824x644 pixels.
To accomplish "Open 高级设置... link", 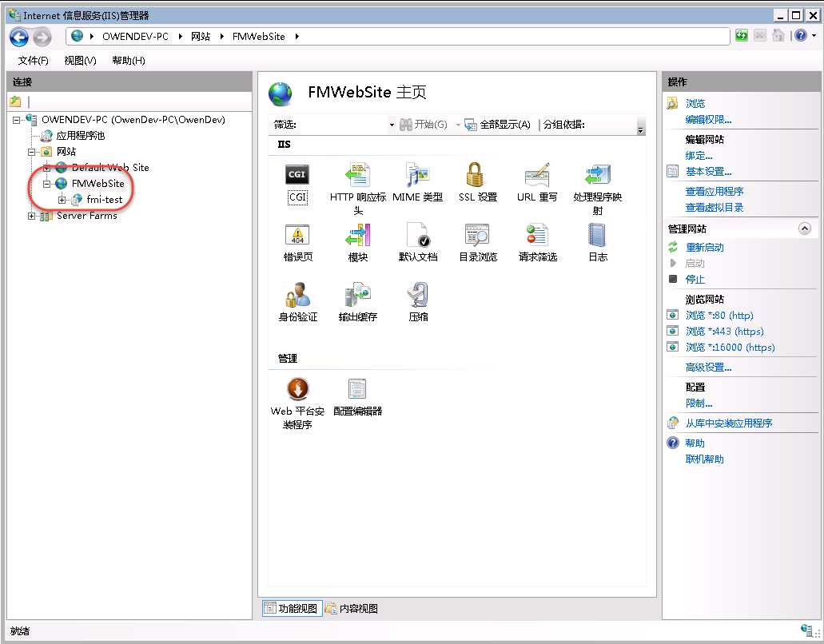I will (708, 368).
